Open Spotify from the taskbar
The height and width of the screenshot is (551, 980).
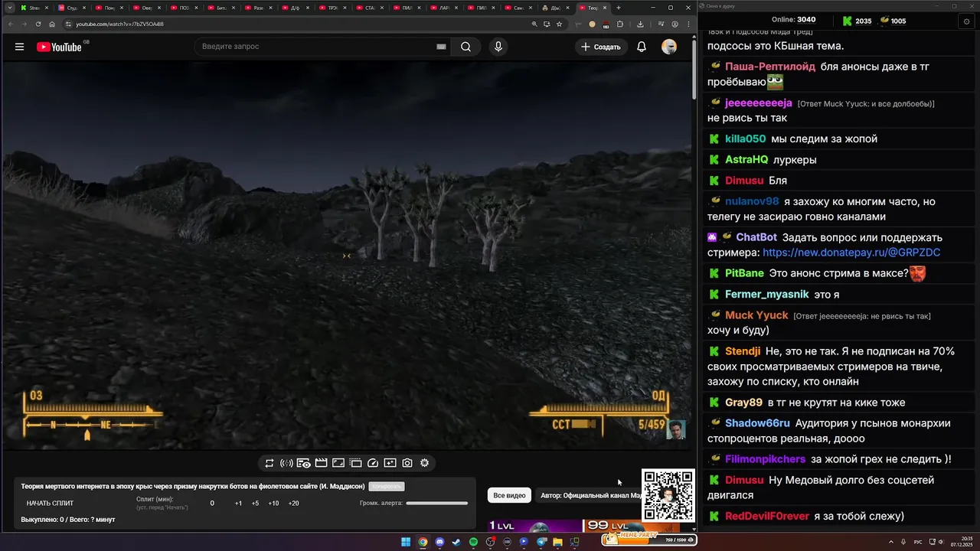[x=473, y=542]
